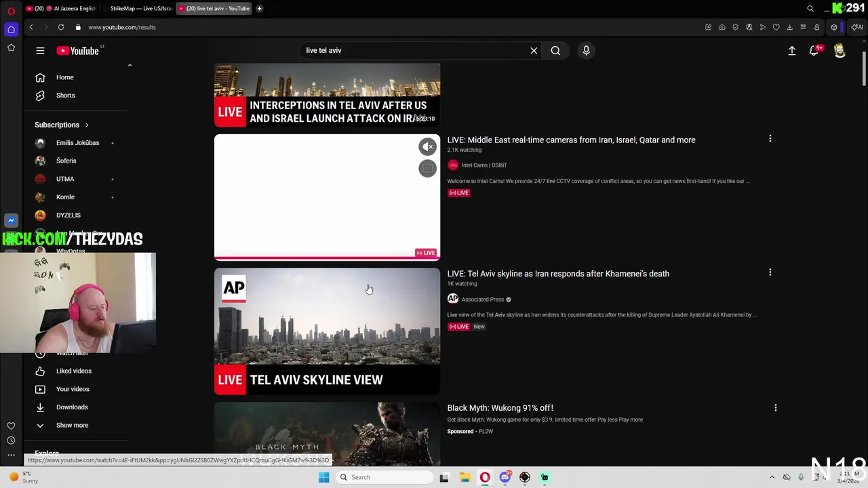868x488 pixels.
Task: Click the Associated Press channel avatar
Action: tap(453, 299)
